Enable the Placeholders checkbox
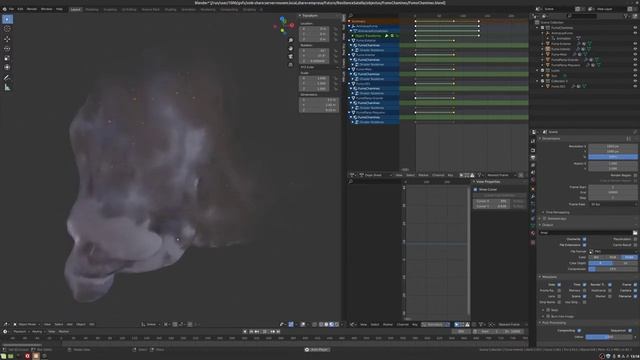 (x=635, y=239)
